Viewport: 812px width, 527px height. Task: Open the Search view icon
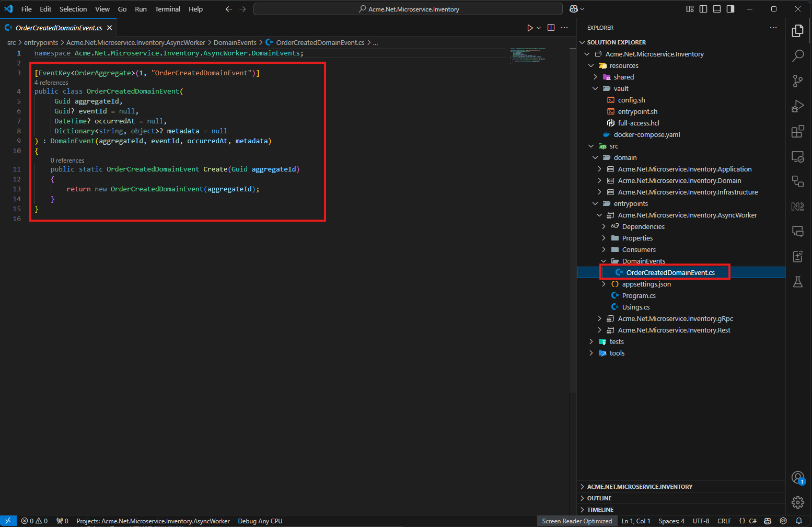[798, 56]
